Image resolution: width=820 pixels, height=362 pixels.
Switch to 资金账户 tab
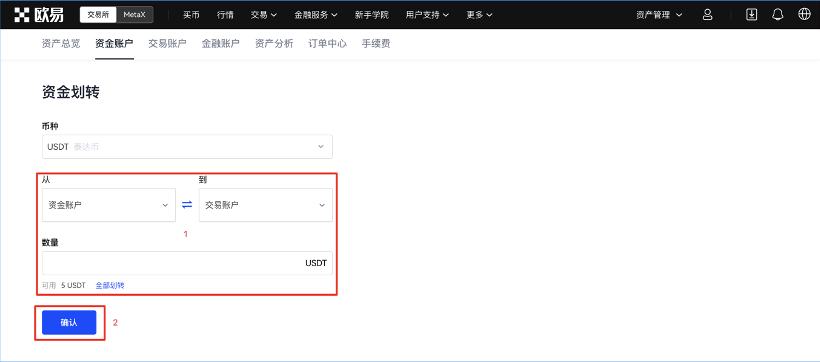click(114, 44)
